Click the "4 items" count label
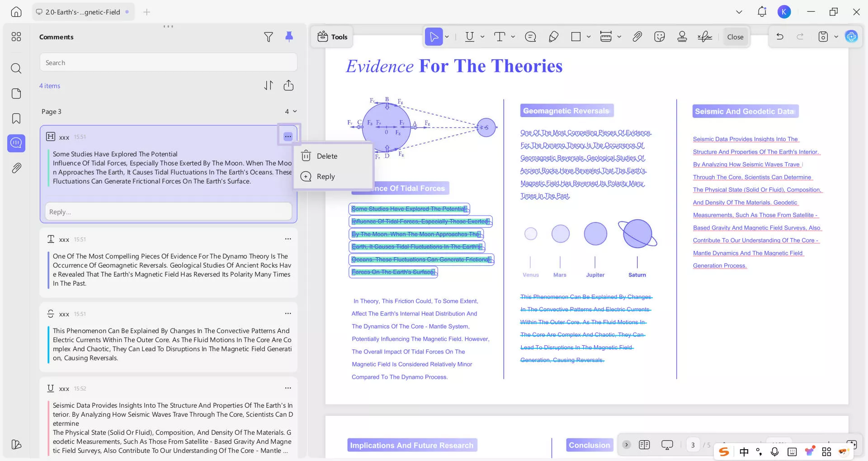The height and width of the screenshot is (461, 868). tap(50, 86)
